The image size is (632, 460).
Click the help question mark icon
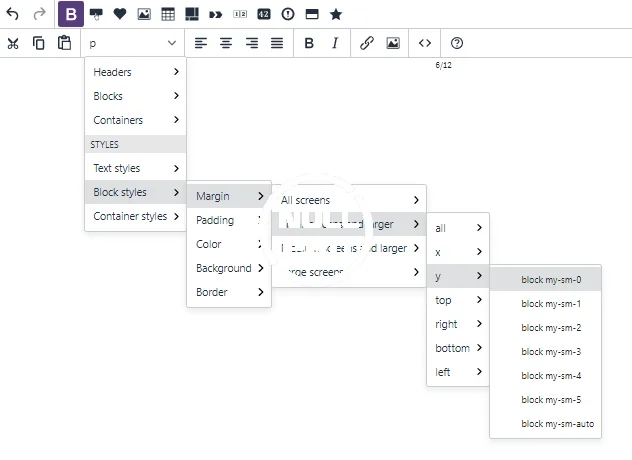tap(457, 43)
